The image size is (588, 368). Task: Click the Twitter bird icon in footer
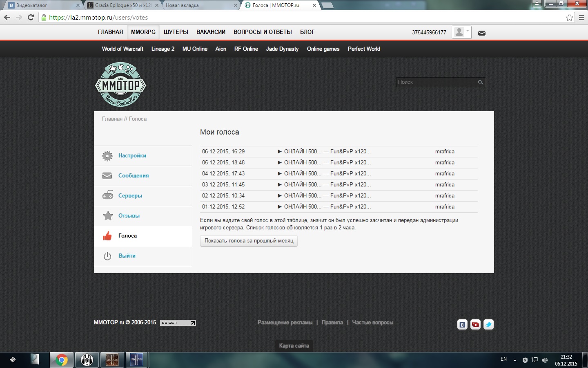[x=488, y=325]
